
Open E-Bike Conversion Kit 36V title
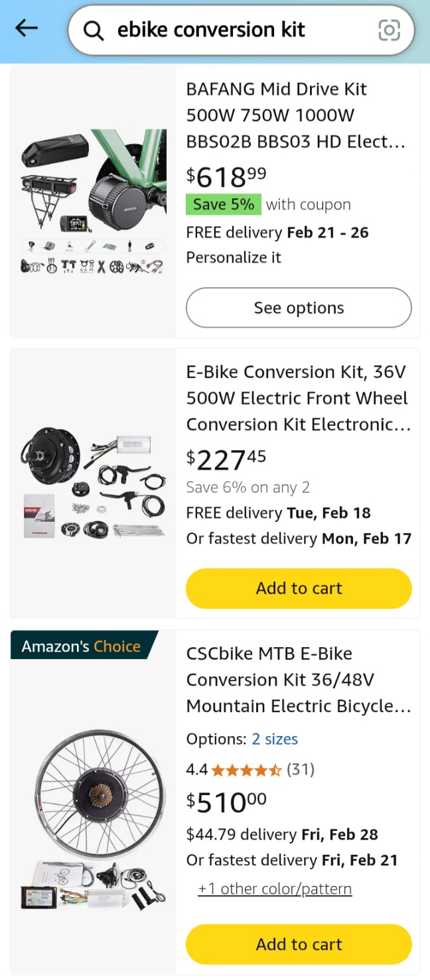(x=298, y=398)
